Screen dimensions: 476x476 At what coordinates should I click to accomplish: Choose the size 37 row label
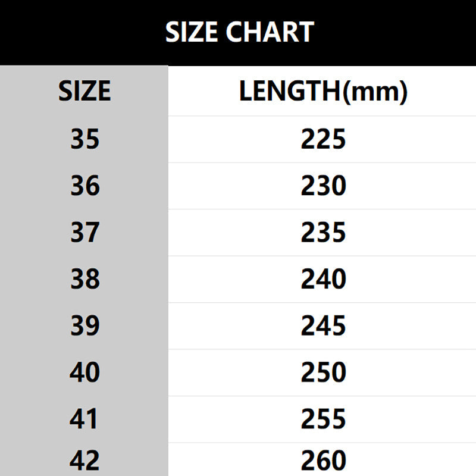click(84, 233)
